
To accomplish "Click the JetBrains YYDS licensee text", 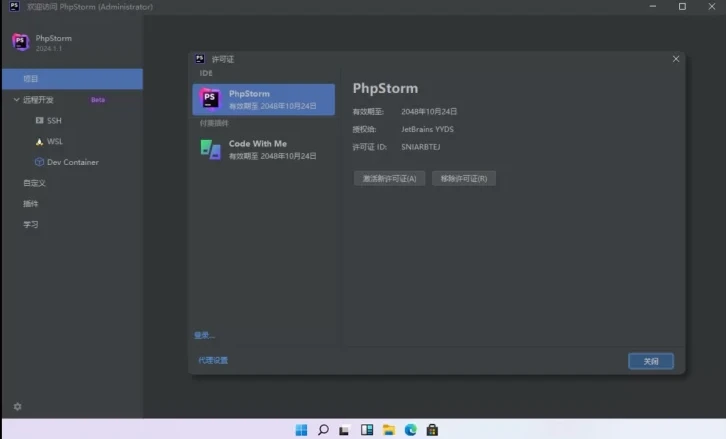I will click(x=427, y=129).
